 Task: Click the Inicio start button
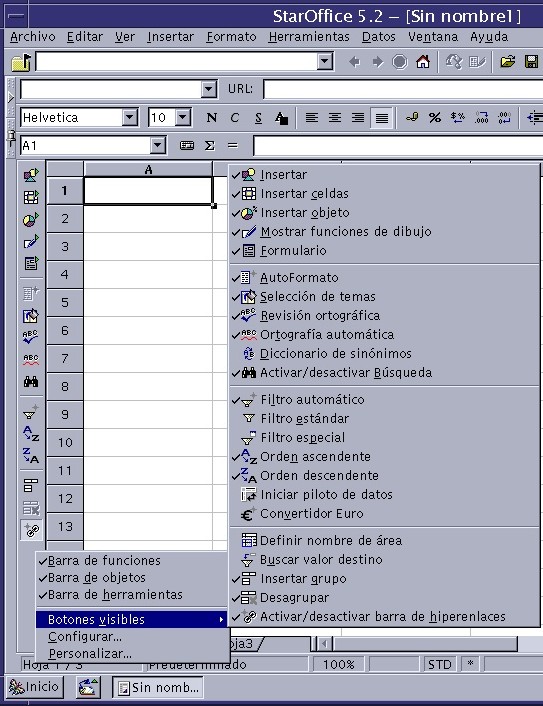[34, 687]
